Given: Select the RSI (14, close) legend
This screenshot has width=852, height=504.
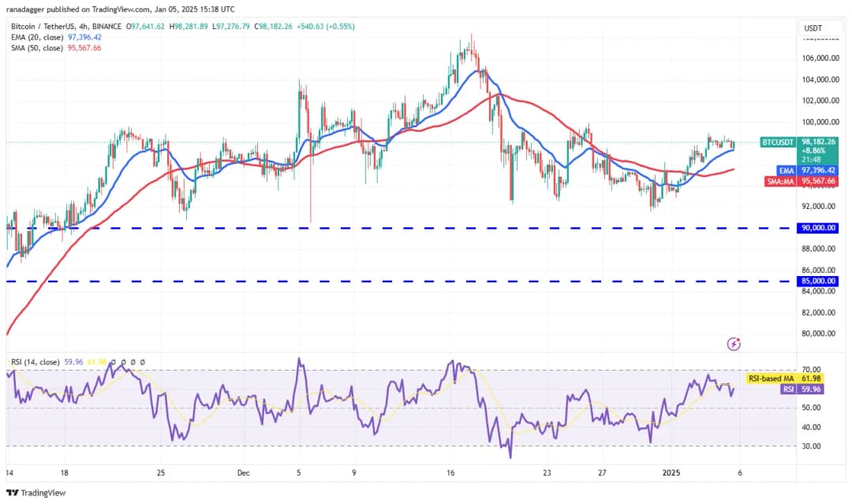Looking at the screenshot, I should [x=35, y=363].
